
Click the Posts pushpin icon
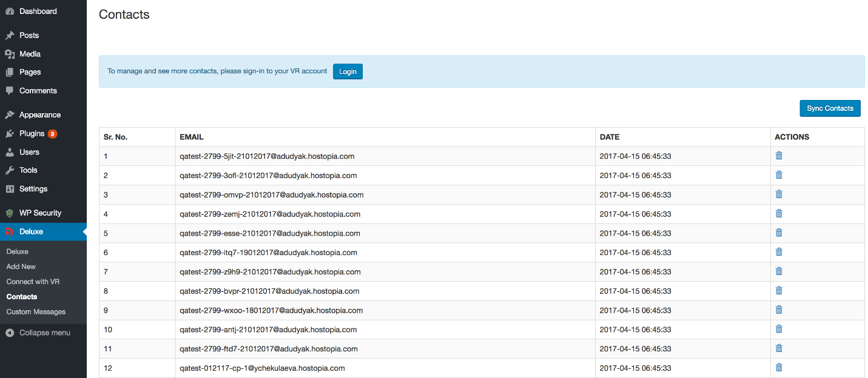[10, 35]
